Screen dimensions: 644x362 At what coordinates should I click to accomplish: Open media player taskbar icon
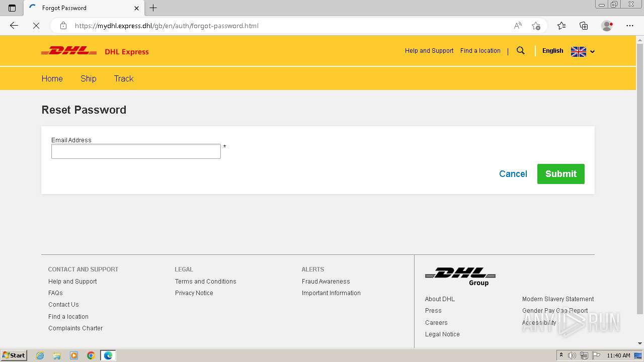74,355
